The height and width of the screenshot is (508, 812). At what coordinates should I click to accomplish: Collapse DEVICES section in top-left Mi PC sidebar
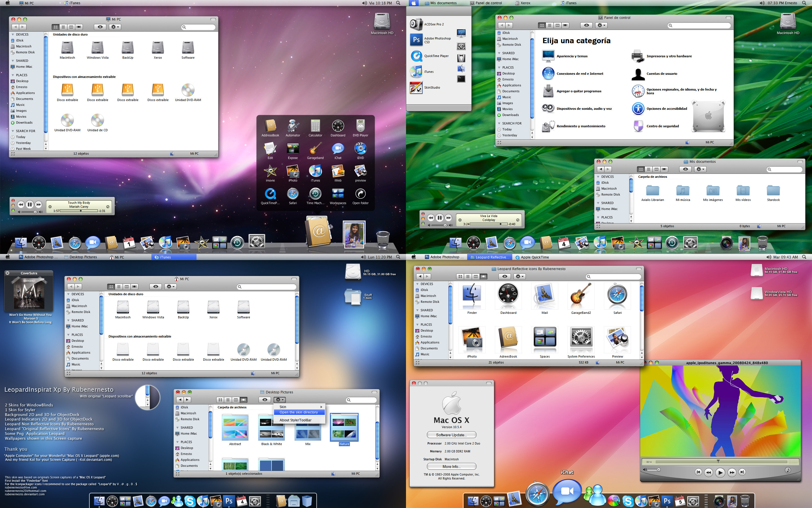13,35
